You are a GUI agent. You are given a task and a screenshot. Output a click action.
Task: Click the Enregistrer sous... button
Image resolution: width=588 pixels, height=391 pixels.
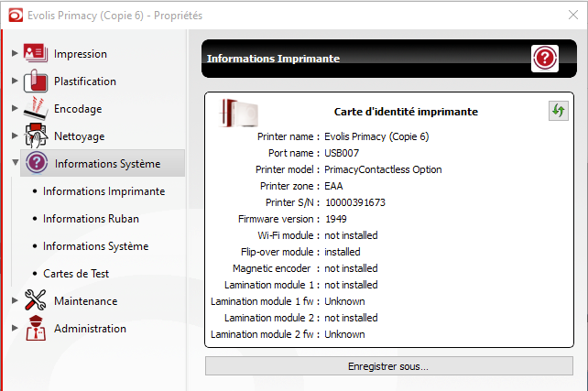click(389, 366)
